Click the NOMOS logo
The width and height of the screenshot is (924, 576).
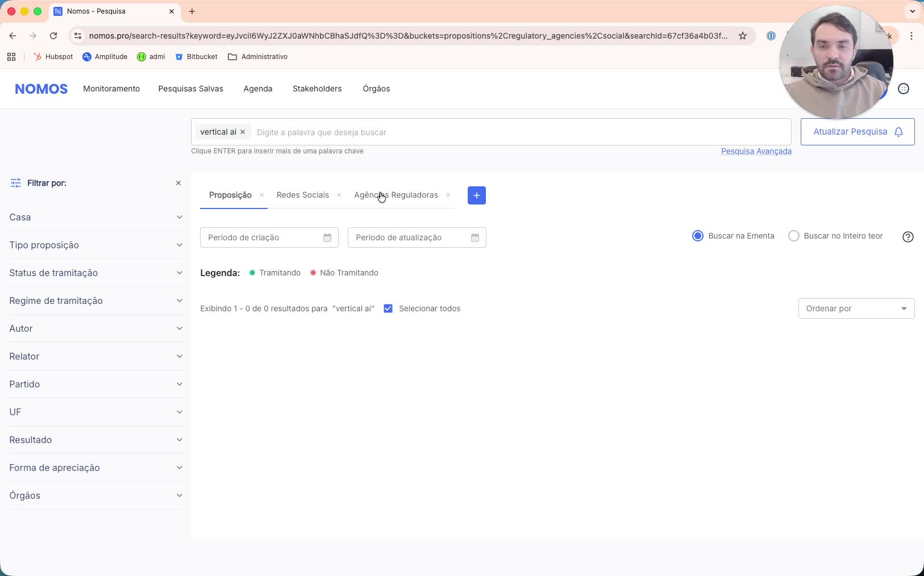[x=41, y=89]
